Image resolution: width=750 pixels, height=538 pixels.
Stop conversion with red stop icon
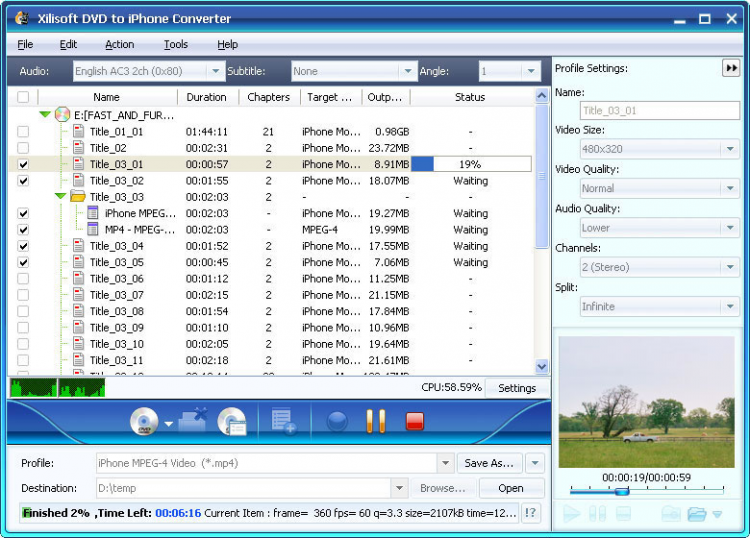(x=415, y=421)
